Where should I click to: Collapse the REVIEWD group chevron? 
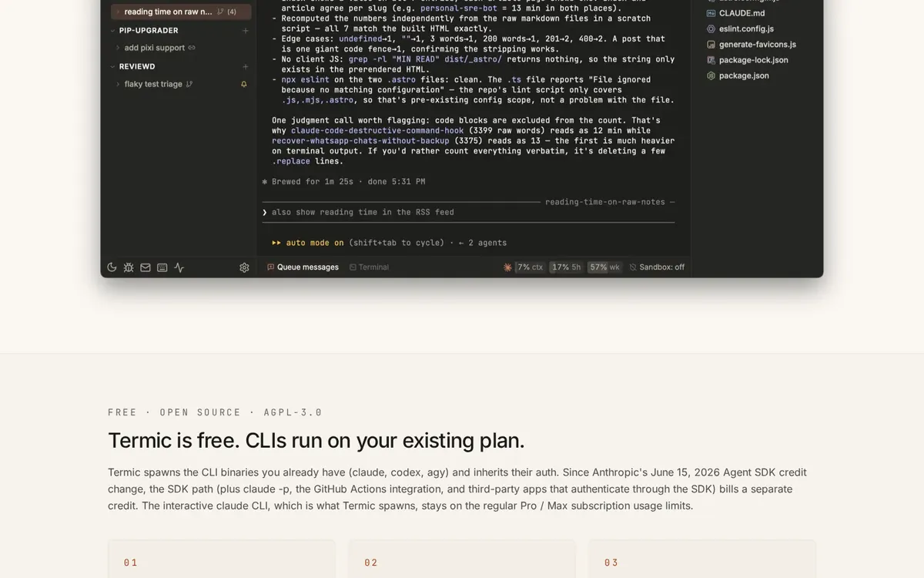[112, 67]
